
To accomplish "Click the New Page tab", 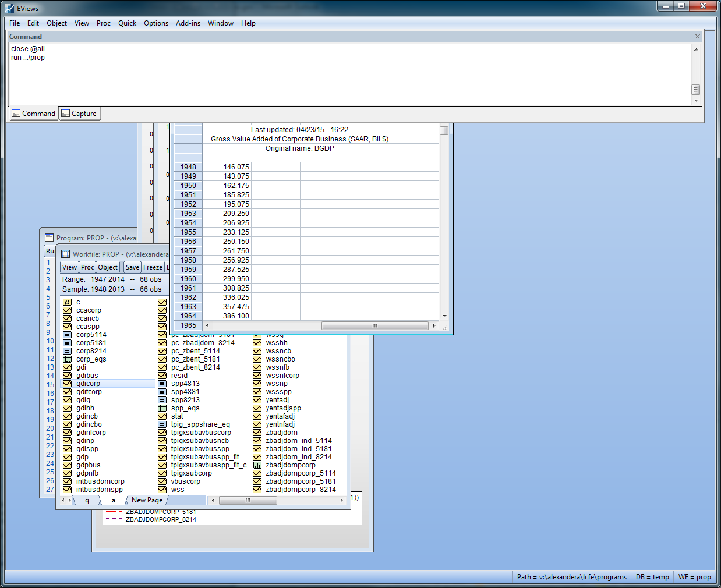I will click(x=147, y=500).
